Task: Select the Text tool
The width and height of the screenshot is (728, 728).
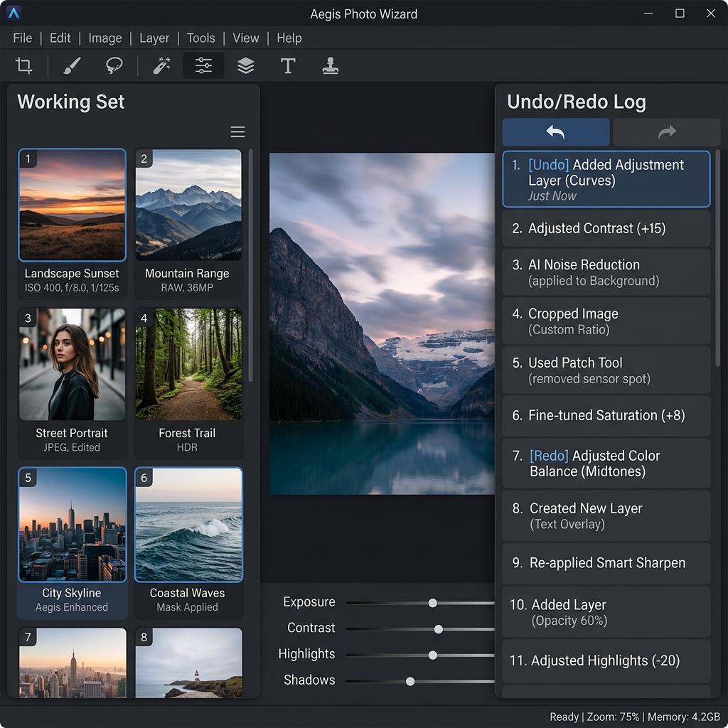Action: pos(288,66)
